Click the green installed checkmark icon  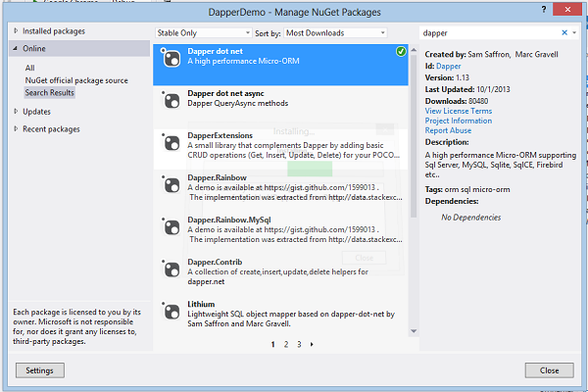[401, 51]
